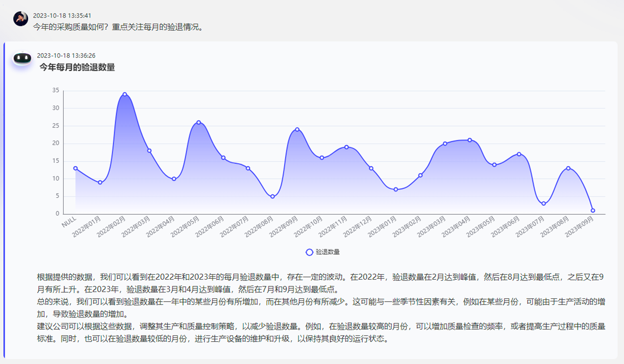Click the bot reply timestamp 13:36:26
The height and width of the screenshot is (364, 624).
[x=66, y=56]
